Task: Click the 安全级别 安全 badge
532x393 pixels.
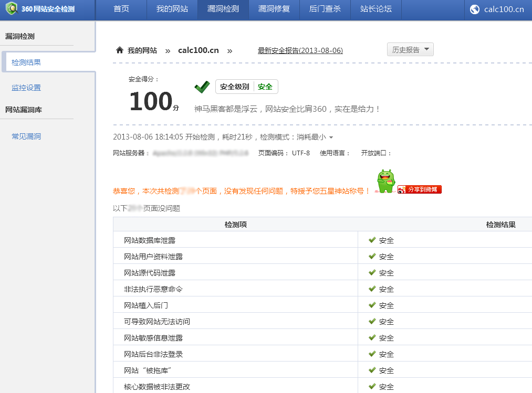Action: [x=247, y=87]
